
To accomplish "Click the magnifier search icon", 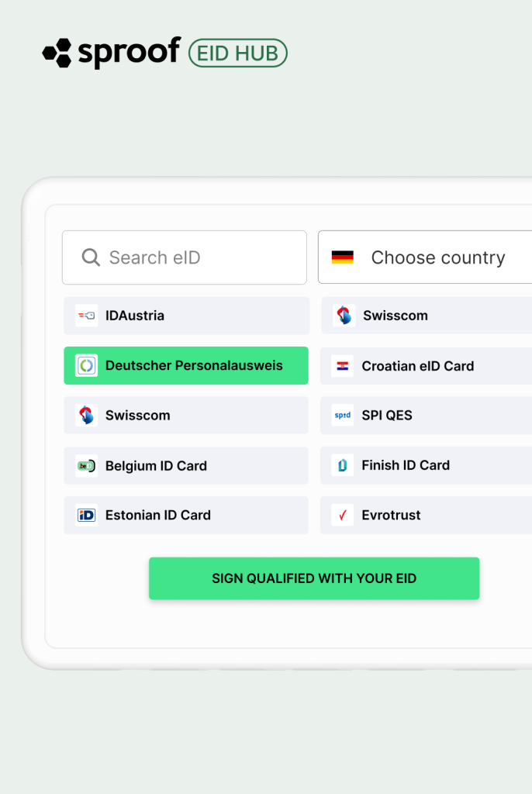I will point(91,257).
